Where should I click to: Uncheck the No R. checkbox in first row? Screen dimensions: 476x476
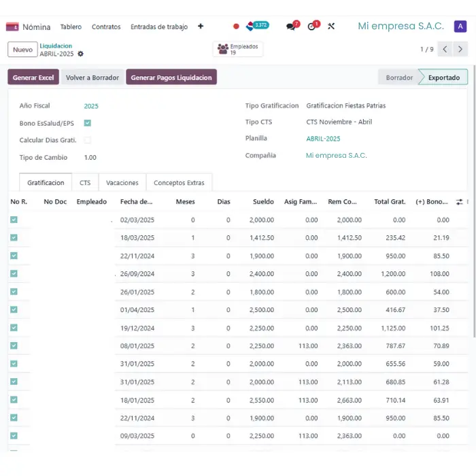tap(14, 220)
